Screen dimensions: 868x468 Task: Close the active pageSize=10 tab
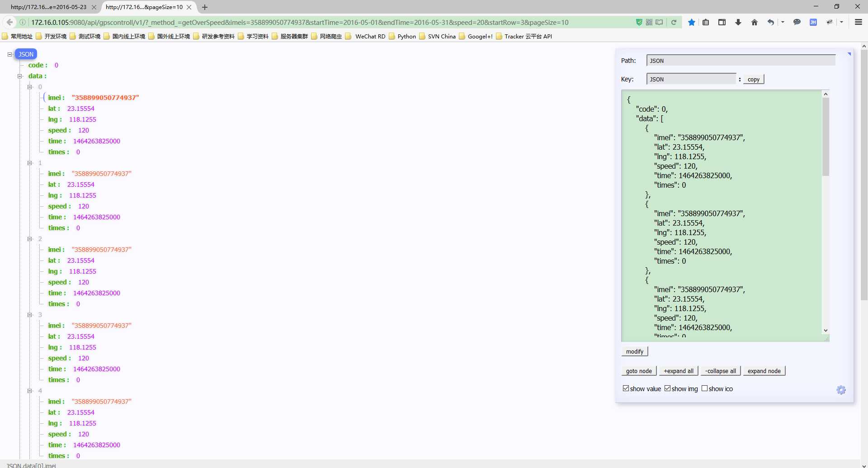pos(189,7)
